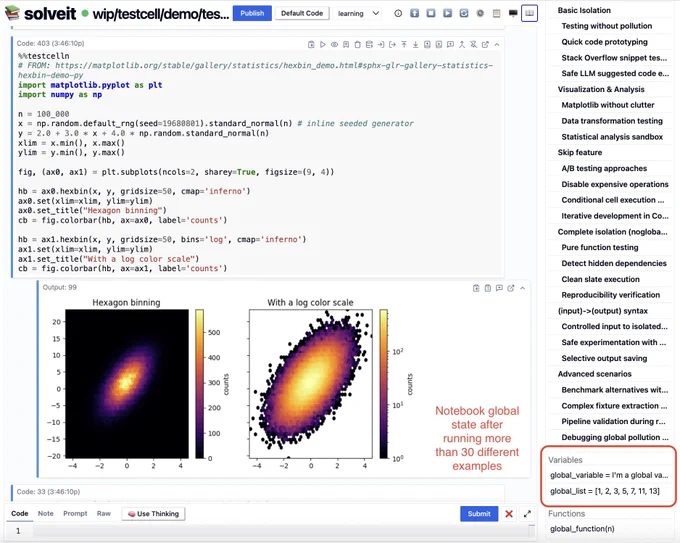Click the global_list variable entry

[x=605, y=491]
